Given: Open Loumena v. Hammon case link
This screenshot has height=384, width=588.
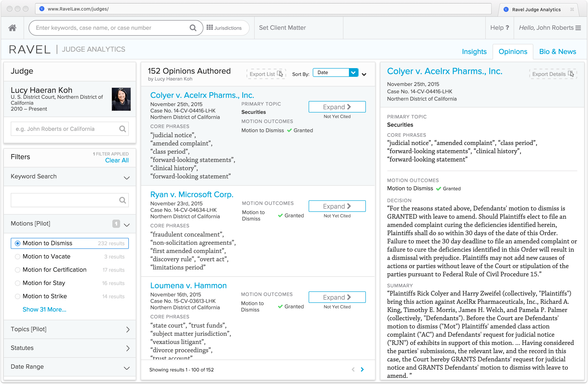Looking at the screenshot, I should tap(188, 285).
